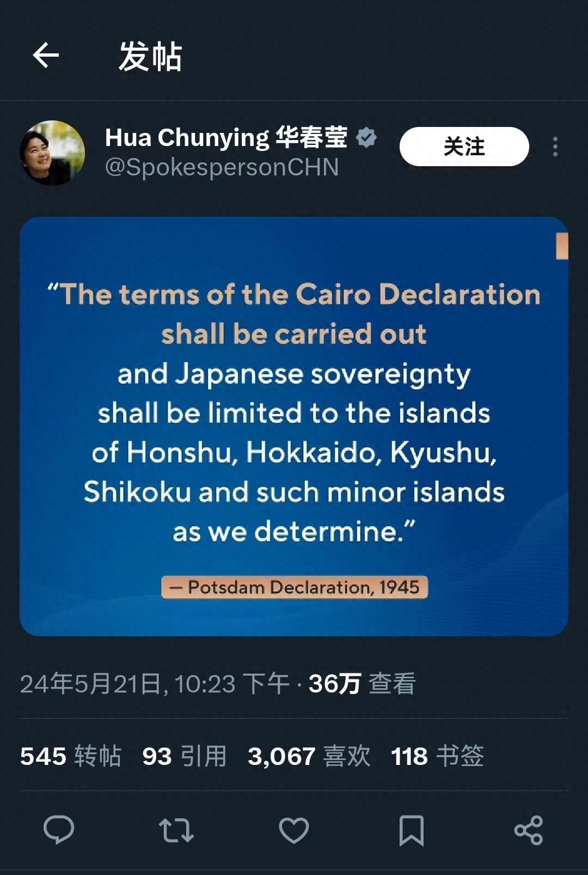View the 93 引用 quotes list

coord(185,756)
